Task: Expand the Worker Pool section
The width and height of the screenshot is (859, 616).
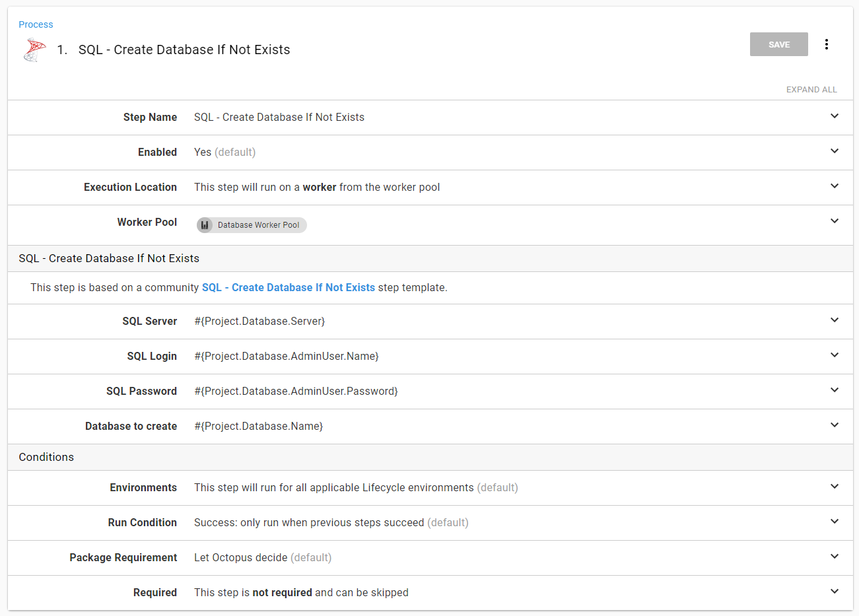Action: point(834,221)
